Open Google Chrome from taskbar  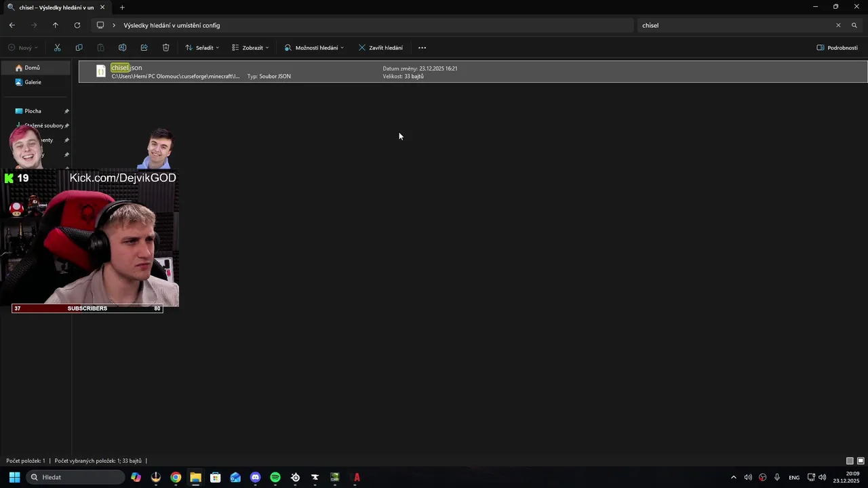click(176, 477)
